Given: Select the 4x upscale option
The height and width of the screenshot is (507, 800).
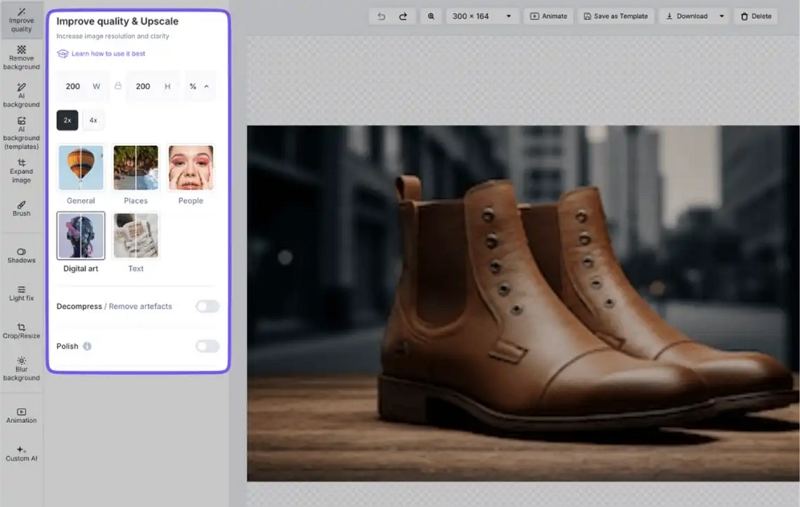Looking at the screenshot, I should (x=93, y=120).
